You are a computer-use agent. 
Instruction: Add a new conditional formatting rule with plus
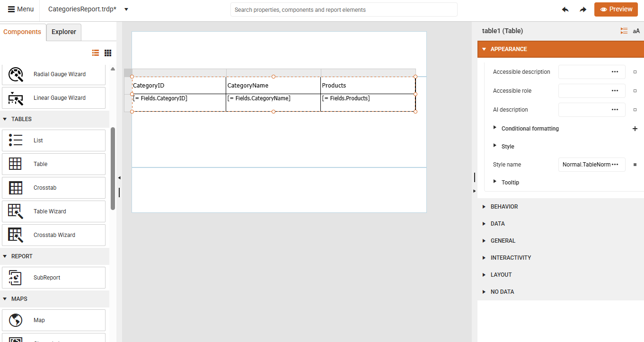point(635,128)
